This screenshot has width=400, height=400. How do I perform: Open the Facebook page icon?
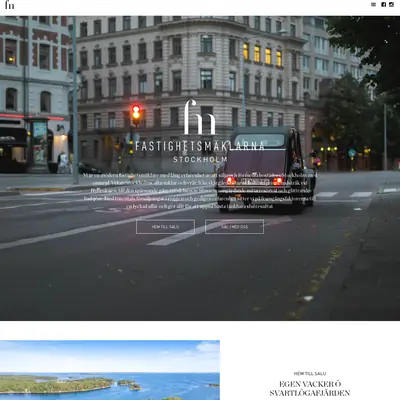[383, 5]
